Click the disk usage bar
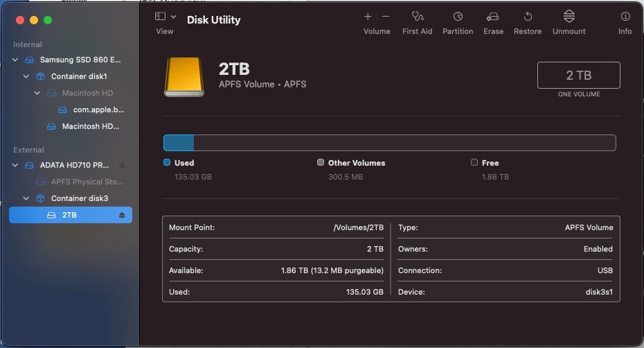The image size is (644, 348). pos(390,143)
